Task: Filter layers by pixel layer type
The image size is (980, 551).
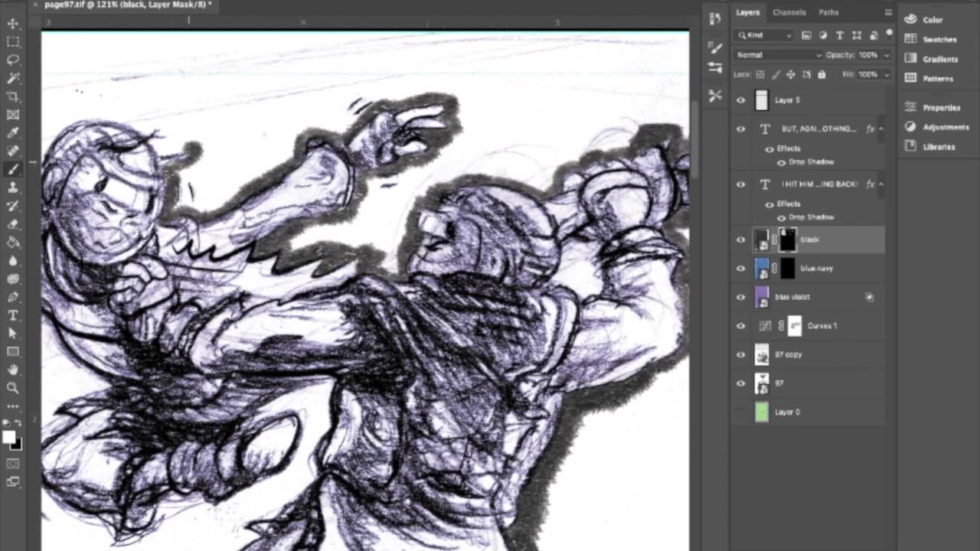Action: (x=806, y=35)
